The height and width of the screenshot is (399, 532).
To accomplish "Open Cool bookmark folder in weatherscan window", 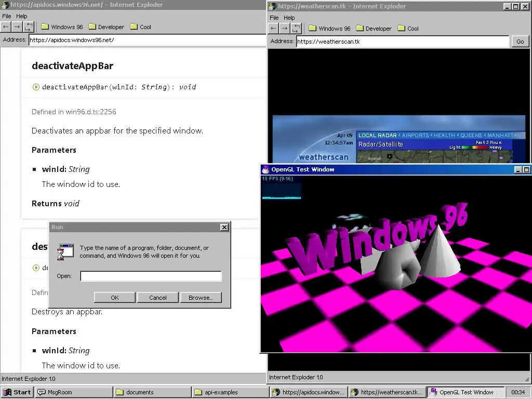I will 408,29.
